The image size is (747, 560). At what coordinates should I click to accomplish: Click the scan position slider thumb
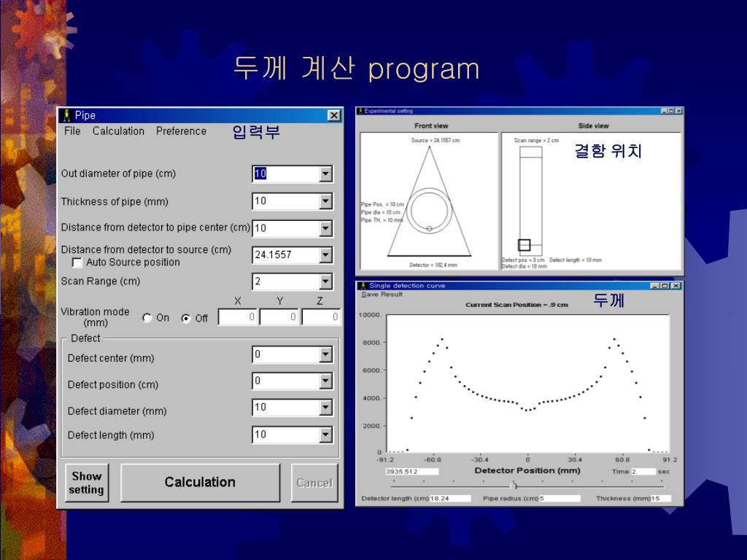point(514,485)
